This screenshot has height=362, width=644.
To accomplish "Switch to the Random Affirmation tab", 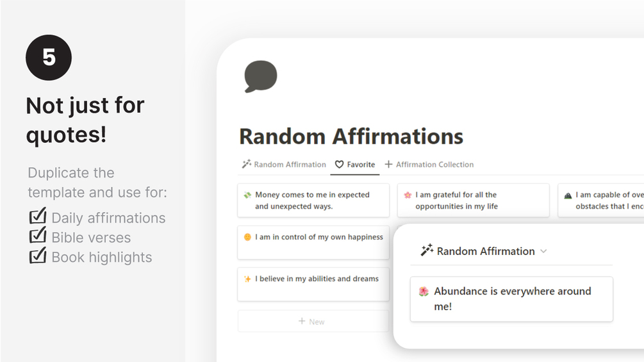I will point(284,165).
